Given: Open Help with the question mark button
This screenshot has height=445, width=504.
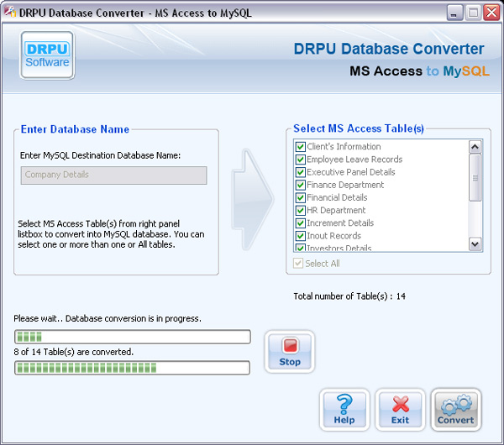Looking at the screenshot, I should click(344, 410).
